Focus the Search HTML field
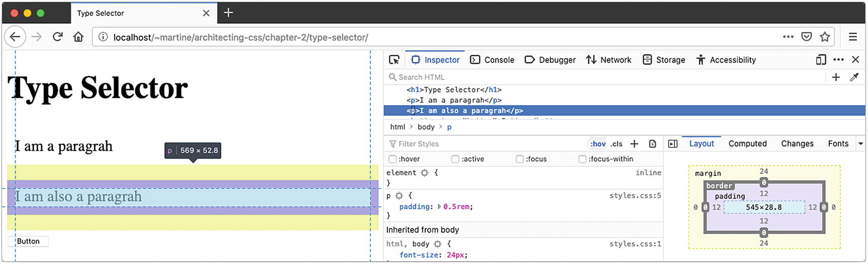The height and width of the screenshot is (264, 868). [604, 77]
